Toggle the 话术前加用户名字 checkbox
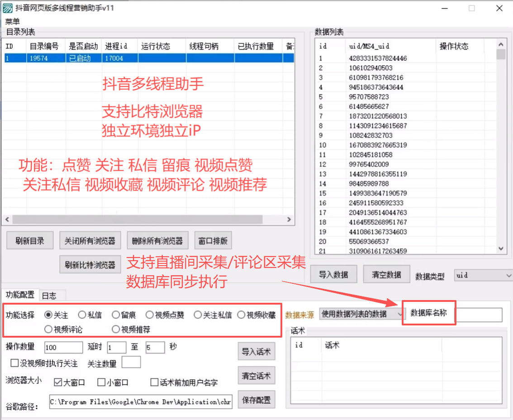Image resolution: width=513 pixels, height=420 pixels. [x=155, y=382]
